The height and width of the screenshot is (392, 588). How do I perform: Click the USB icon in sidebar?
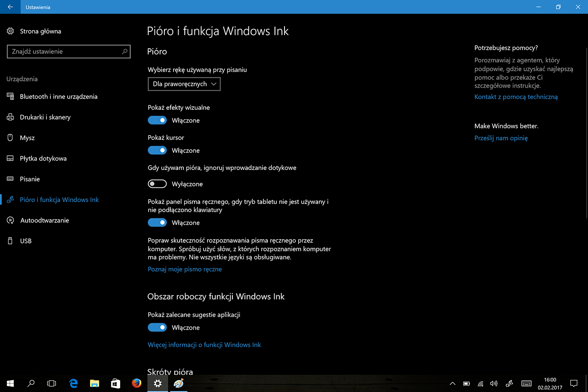10,241
